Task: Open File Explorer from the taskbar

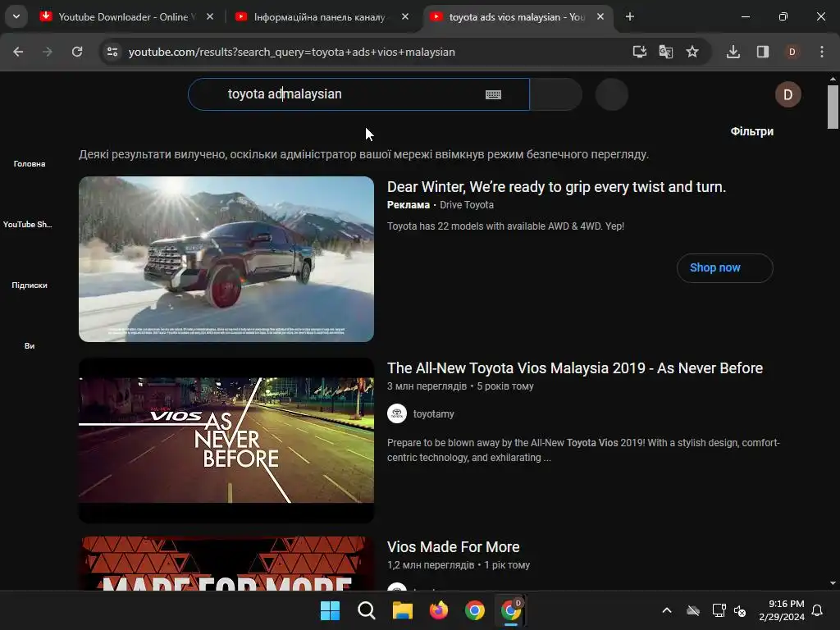Action: (402, 610)
